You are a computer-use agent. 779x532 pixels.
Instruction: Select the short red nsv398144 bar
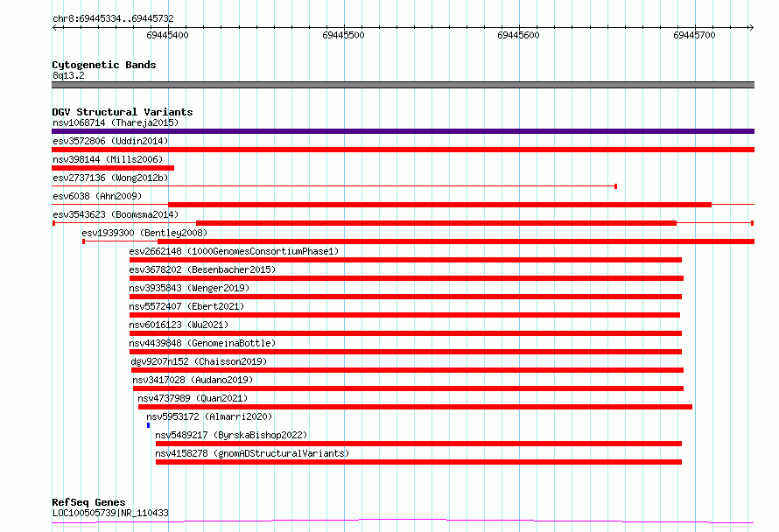point(113,168)
